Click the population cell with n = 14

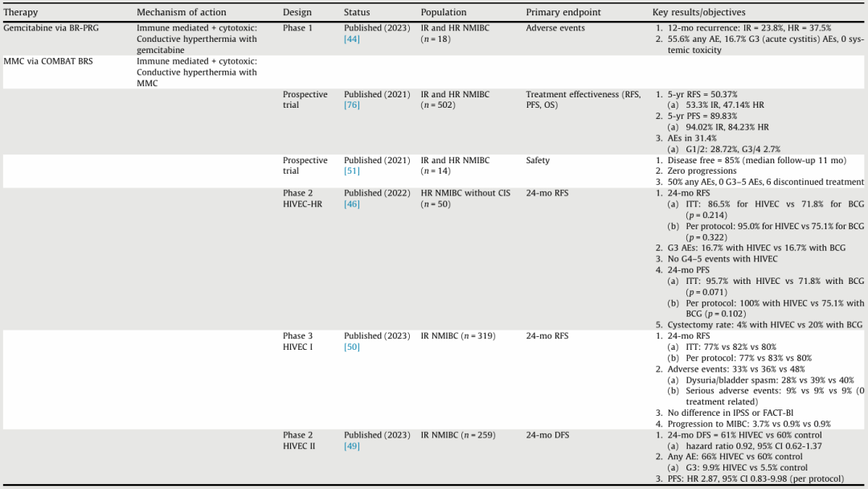click(x=455, y=165)
